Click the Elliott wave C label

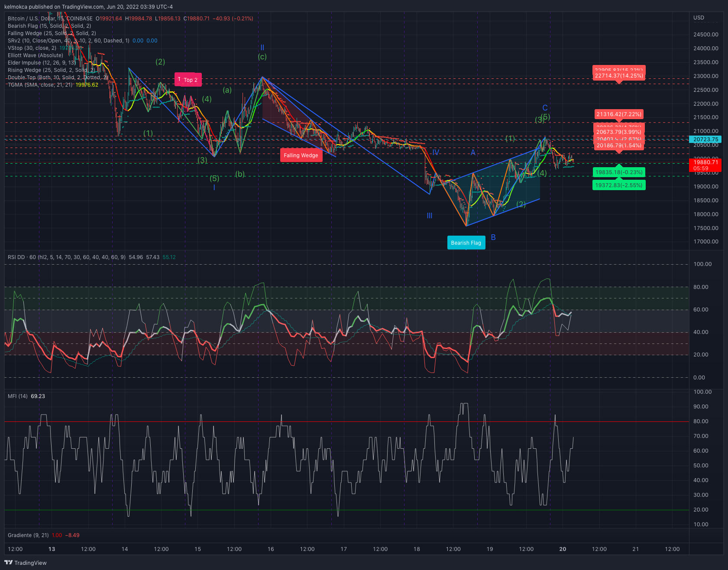point(545,108)
